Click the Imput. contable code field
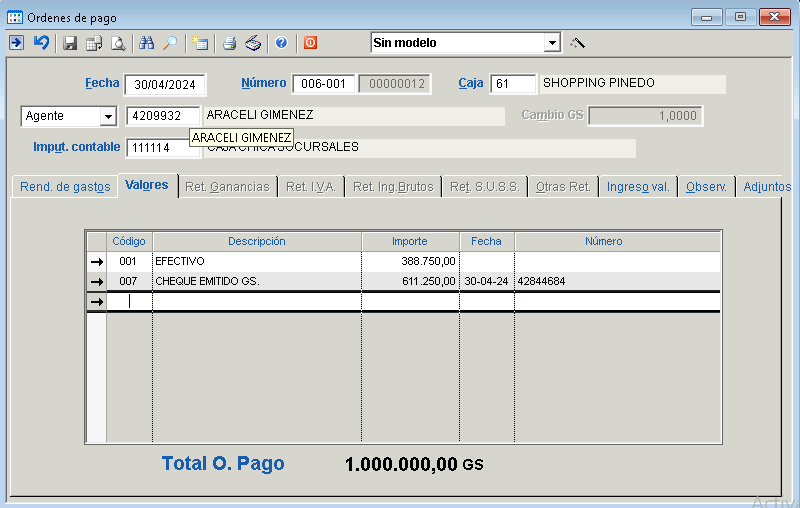This screenshot has width=800, height=508. (x=163, y=148)
